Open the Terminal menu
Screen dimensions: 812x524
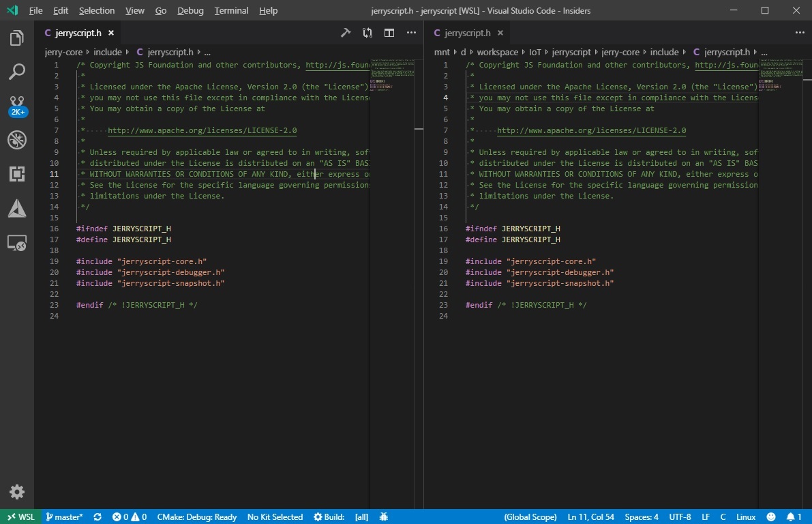tap(230, 10)
